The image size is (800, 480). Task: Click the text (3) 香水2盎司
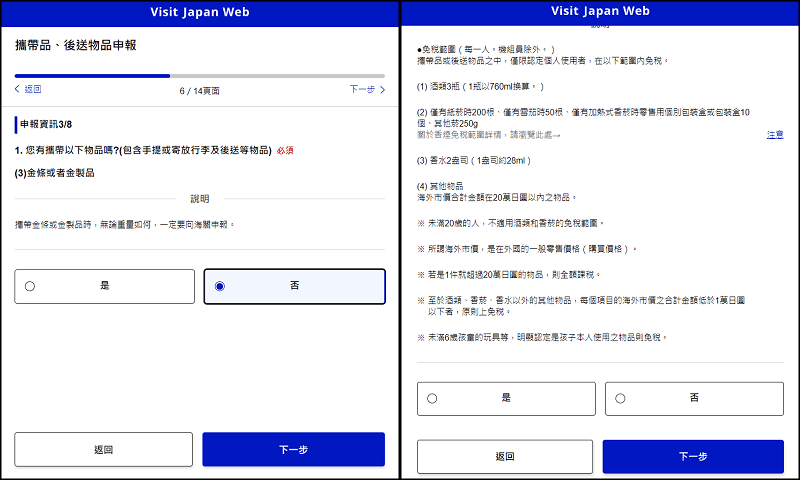tap(474, 161)
